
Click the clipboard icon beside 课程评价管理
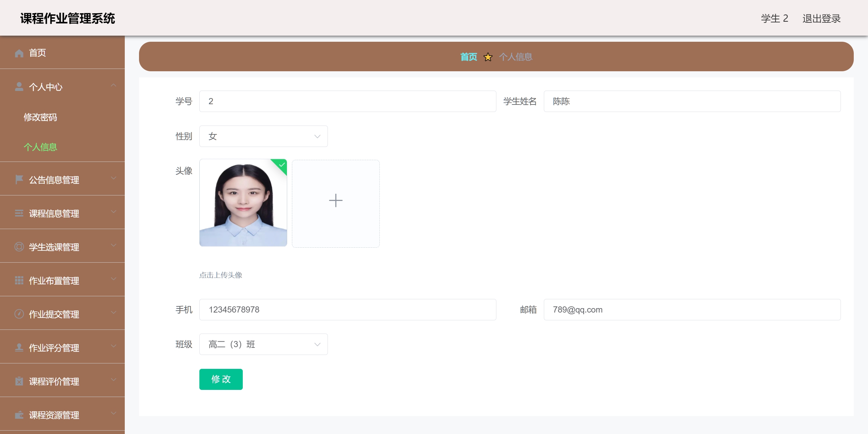tap(19, 381)
